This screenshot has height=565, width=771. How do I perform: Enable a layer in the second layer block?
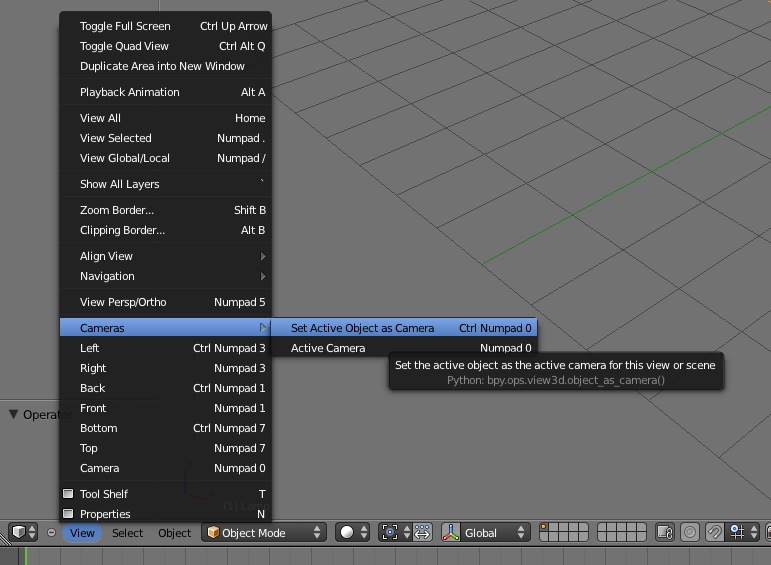click(622, 533)
